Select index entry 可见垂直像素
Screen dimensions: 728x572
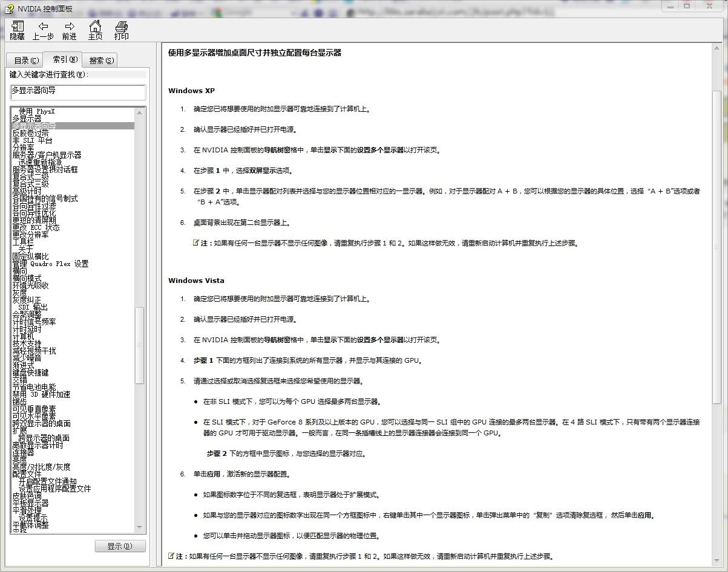pos(34,409)
